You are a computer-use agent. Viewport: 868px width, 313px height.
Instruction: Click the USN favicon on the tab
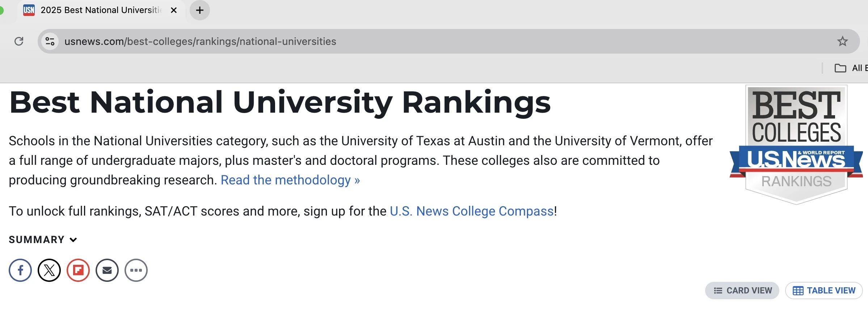click(29, 10)
